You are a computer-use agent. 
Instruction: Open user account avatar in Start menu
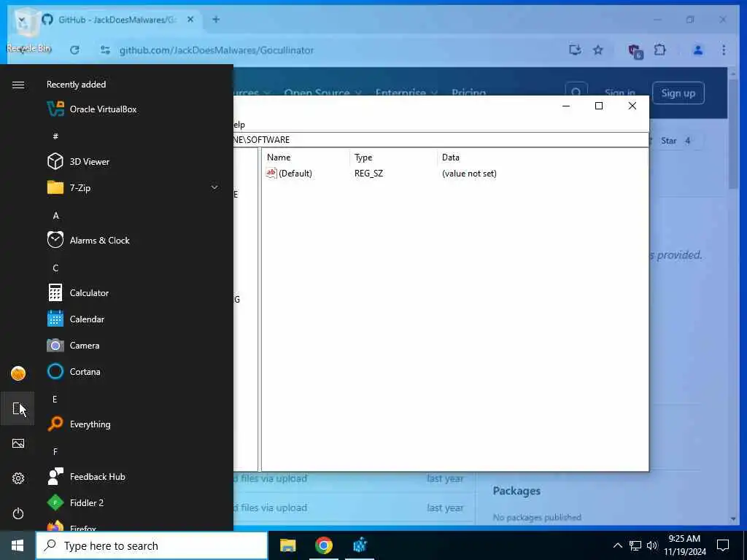click(18, 373)
